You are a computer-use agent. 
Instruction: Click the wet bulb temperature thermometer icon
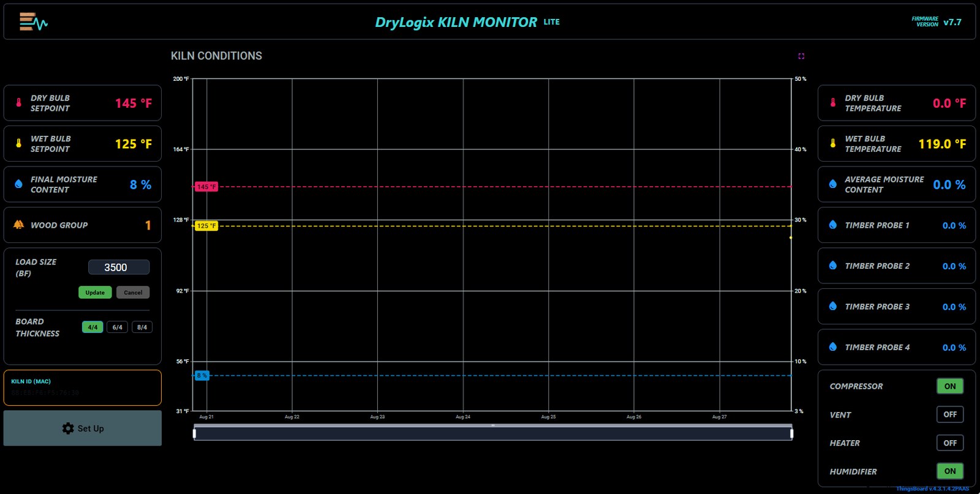[x=832, y=143]
